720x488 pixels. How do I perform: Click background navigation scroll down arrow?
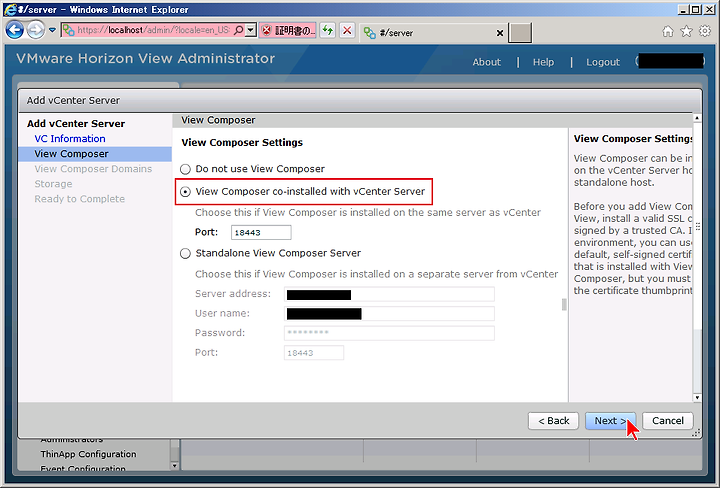tap(174, 466)
